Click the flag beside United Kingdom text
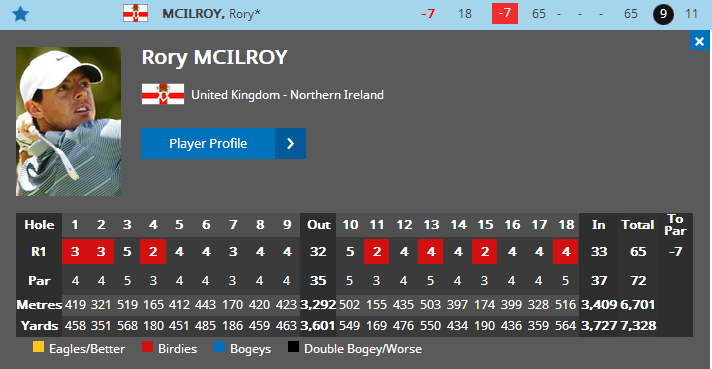This screenshot has height=369, width=712. click(163, 94)
